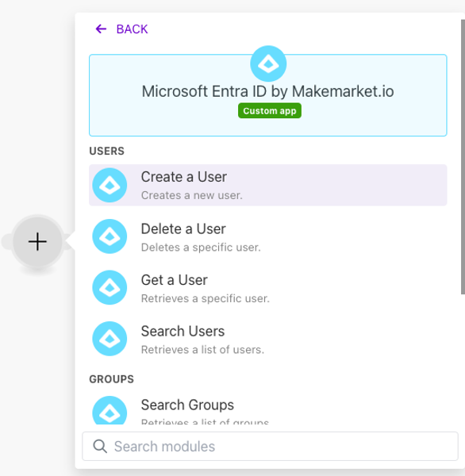Pick the Get a User module

pyautogui.click(x=268, y=287)
